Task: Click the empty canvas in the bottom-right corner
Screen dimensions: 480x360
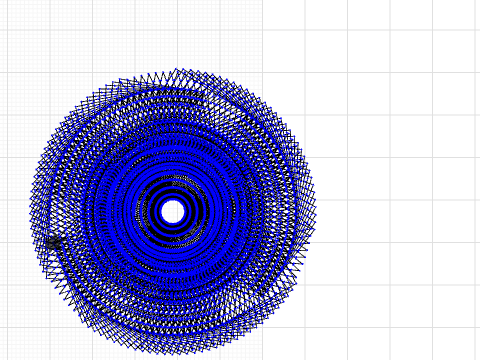Action: [x=433, y=333]
